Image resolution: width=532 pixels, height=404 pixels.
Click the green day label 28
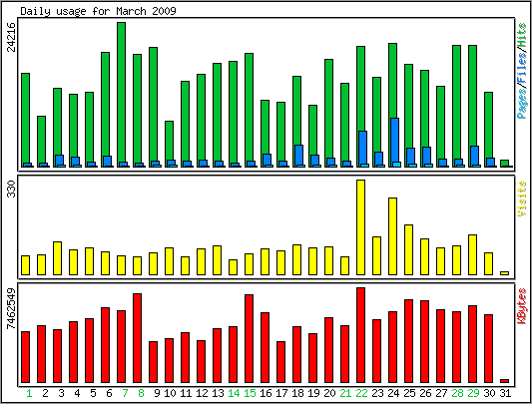click(457, 393)
